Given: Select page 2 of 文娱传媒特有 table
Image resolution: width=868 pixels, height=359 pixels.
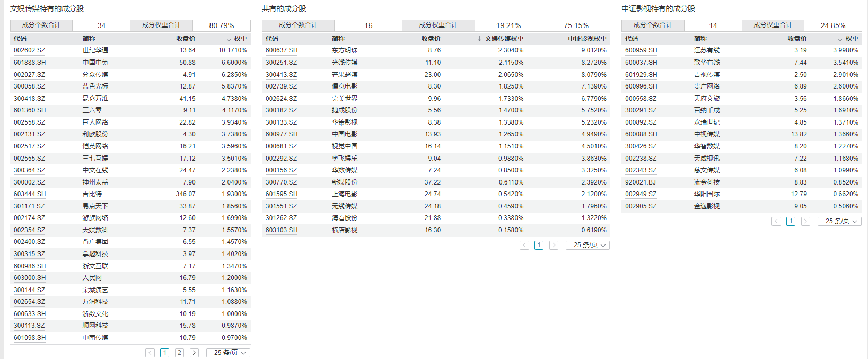Looking at the screenshot, I should click(179, 353).
